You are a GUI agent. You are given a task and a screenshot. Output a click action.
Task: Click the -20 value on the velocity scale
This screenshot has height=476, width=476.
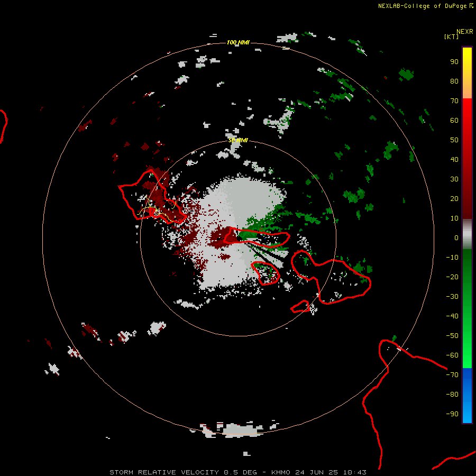tap(452, 277)
